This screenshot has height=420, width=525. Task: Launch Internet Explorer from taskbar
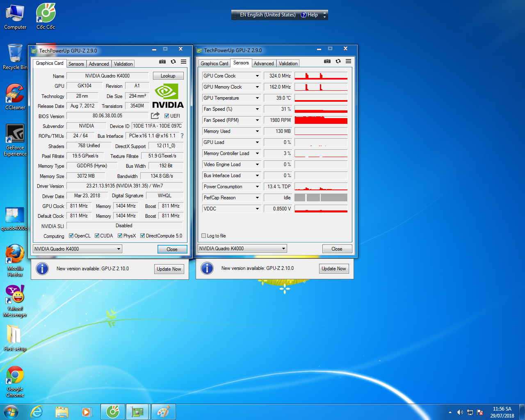[x=37, y=412]
